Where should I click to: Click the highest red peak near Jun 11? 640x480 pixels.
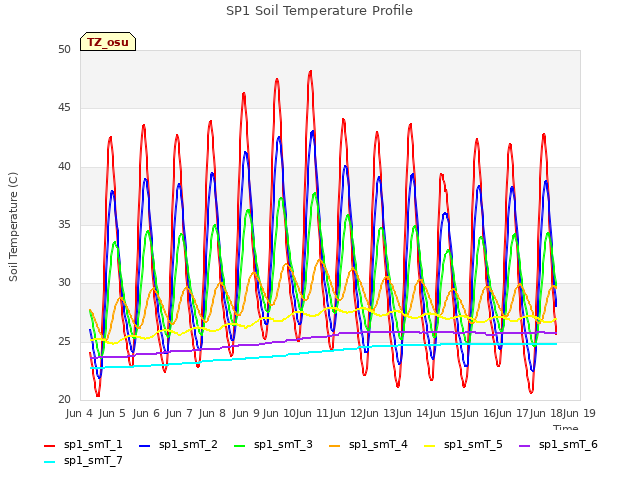[311, 72]
